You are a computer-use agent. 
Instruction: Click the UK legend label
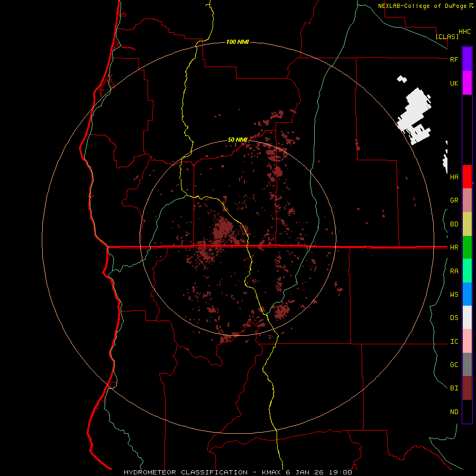(x=454, y=83)
